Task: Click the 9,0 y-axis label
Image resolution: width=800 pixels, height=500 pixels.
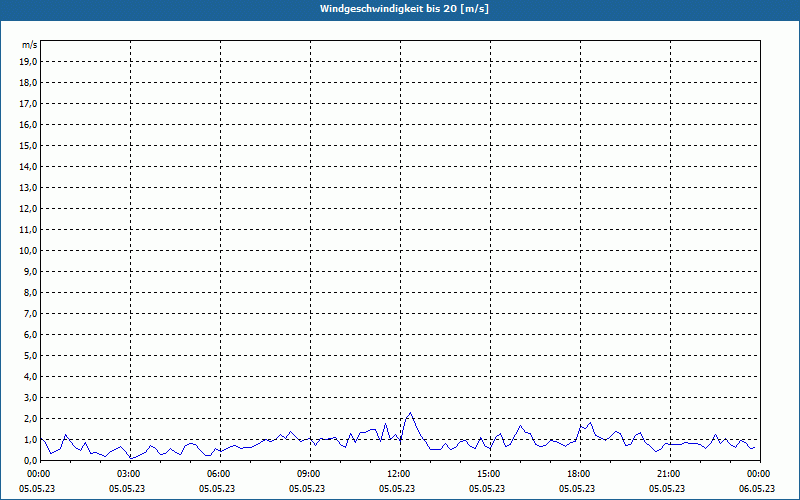Action: pos(31,271)
